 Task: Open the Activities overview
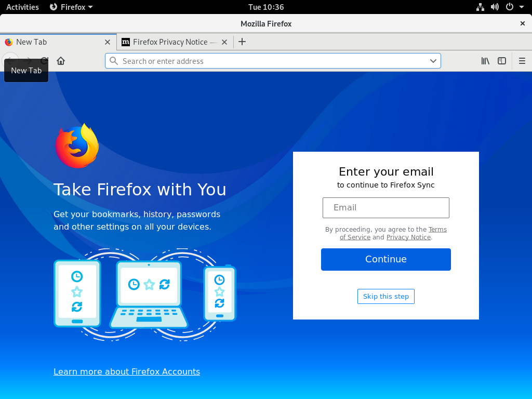point(22,7)
